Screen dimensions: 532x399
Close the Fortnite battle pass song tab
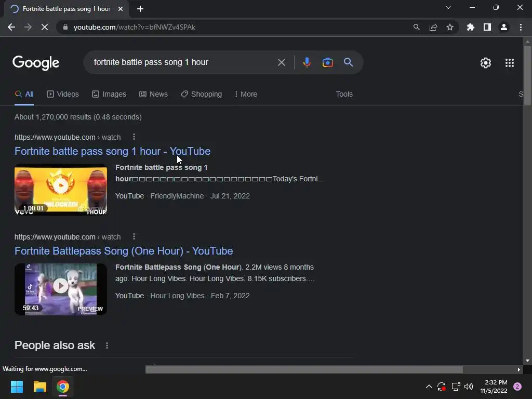coord(120,9)
